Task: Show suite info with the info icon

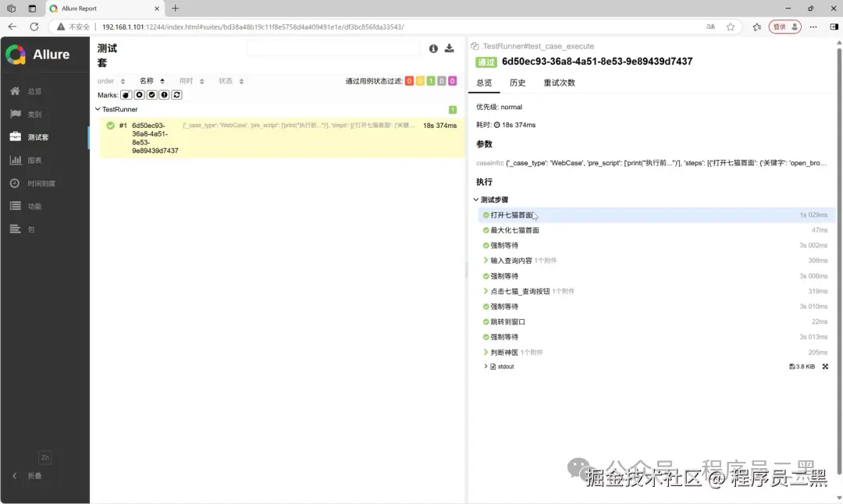Action: [x=433, y=49]
